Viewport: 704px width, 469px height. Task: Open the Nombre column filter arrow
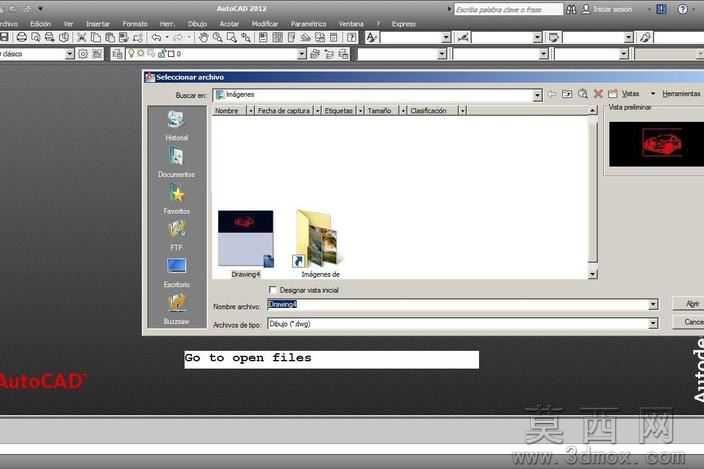(251, 110)
